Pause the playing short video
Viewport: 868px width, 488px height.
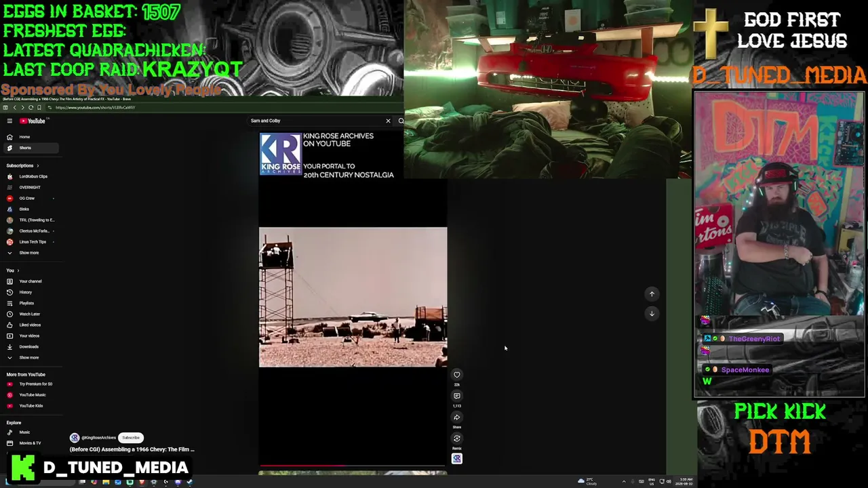(x=353, y=297)
